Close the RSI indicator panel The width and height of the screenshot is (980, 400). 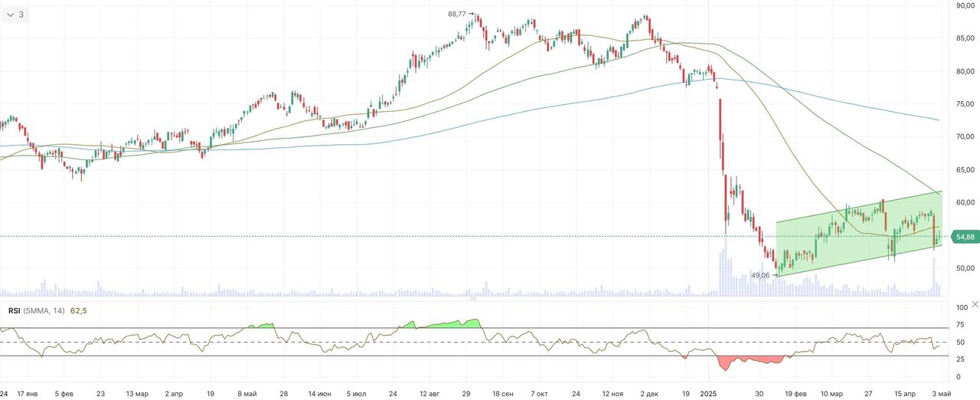(974, 304)
